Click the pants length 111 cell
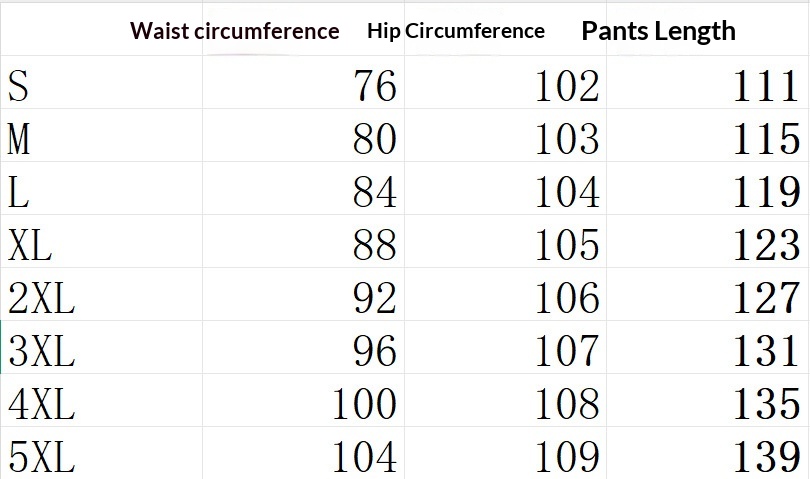The image size is (810, 479). tap(765, 87)
